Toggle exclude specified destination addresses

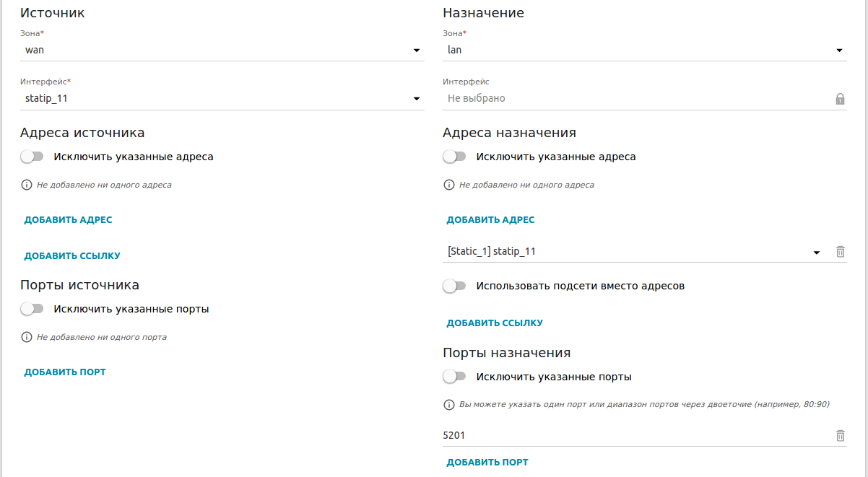(455, 157)
